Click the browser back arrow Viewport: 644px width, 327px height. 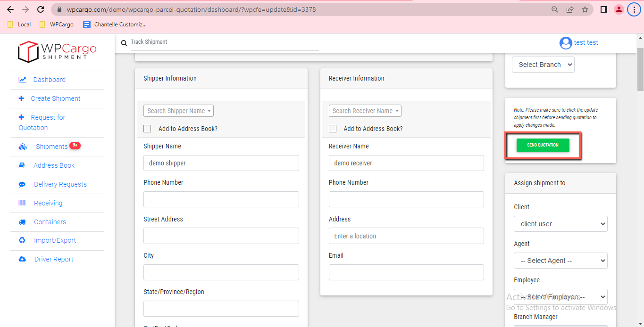point(10,9)
